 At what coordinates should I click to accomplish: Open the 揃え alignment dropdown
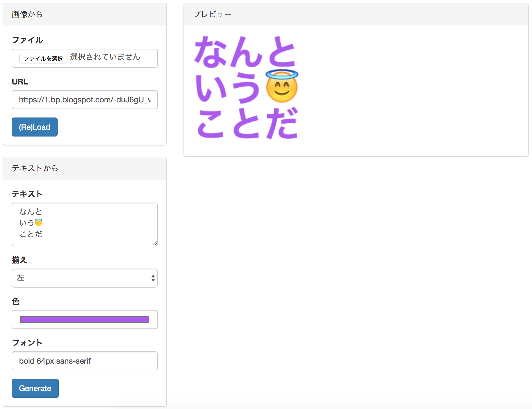coord(84,278)
